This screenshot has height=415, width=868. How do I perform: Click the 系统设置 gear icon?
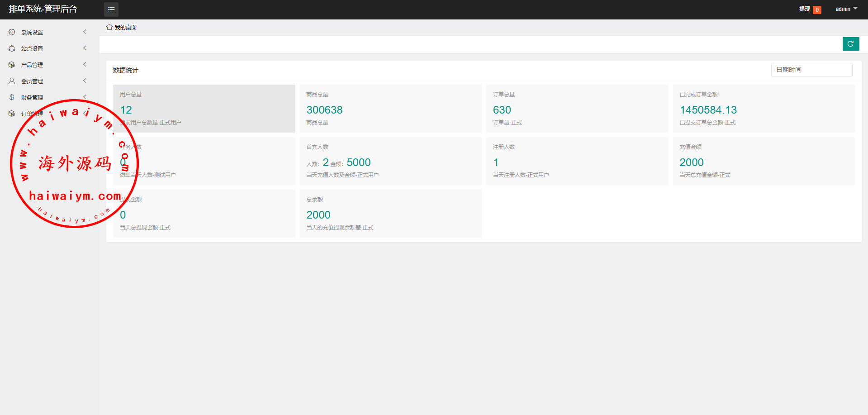pos(12,32)
